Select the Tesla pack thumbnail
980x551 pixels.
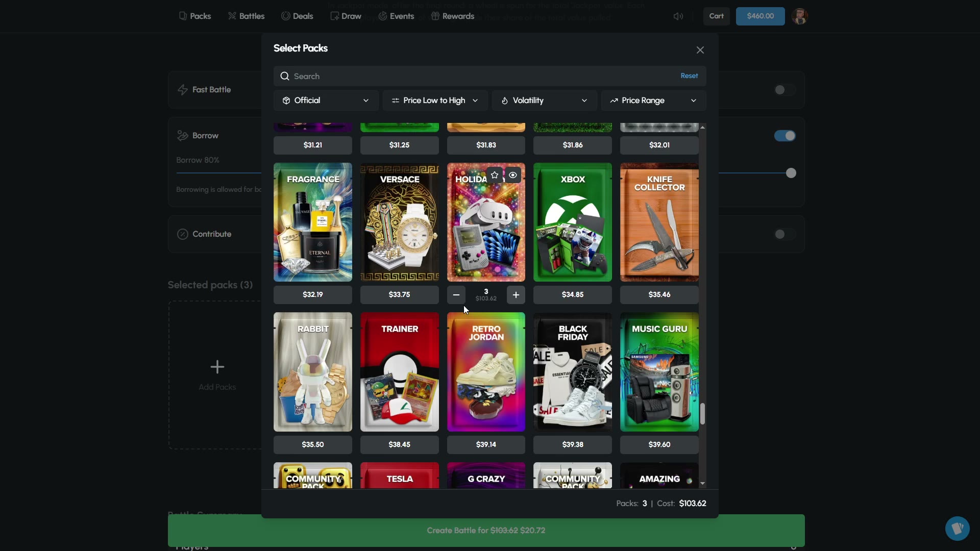coord(400,475)
